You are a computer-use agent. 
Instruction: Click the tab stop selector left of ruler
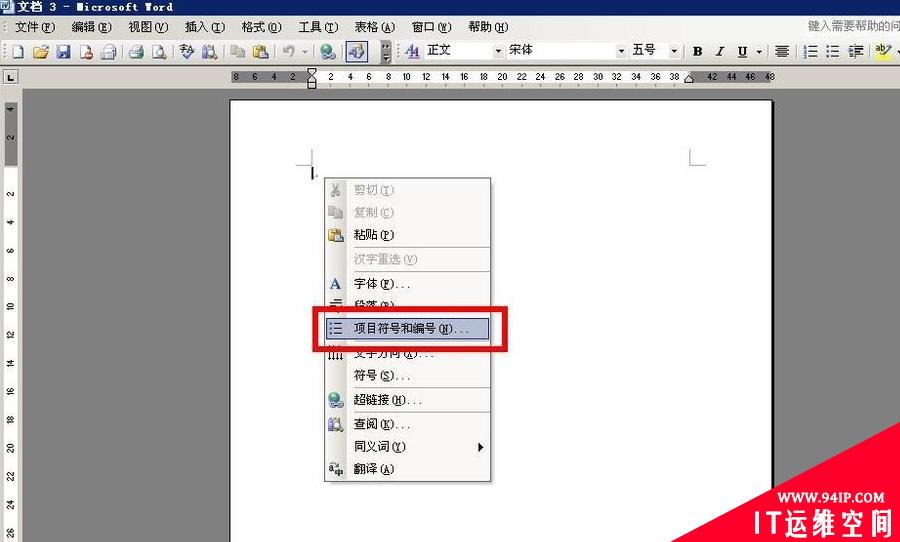coord(10,77)
